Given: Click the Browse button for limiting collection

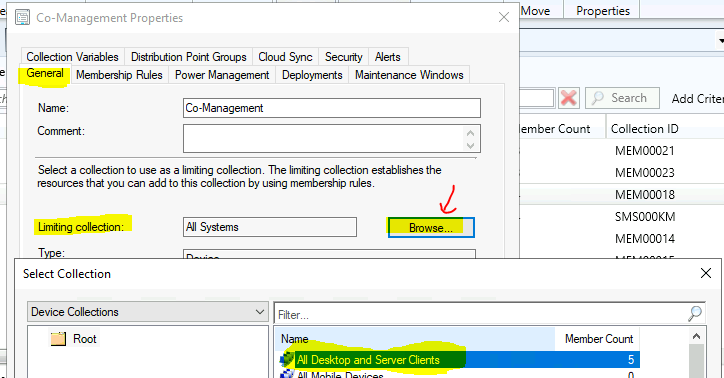Looking at the screenshot, I should (x=431, y=228).
